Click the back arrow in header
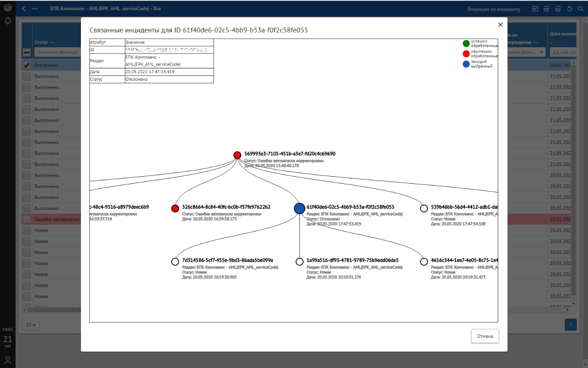Viewport: 588px width, 368px height. click(24, 9)
